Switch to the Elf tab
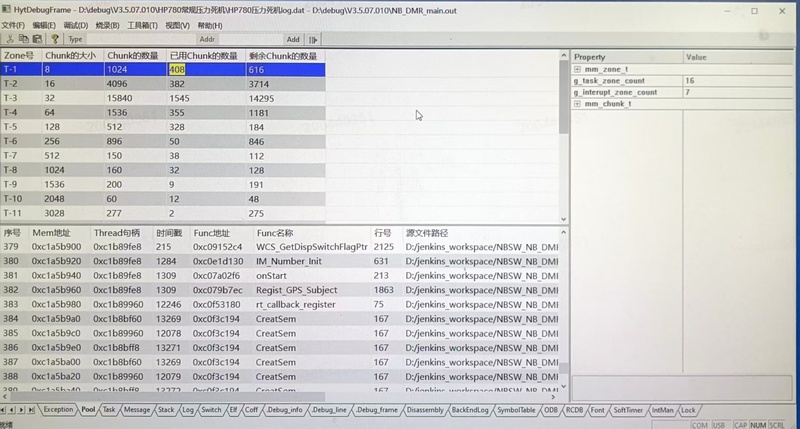The height and width of the screenshot is (429, 800). tap(233, 410)
